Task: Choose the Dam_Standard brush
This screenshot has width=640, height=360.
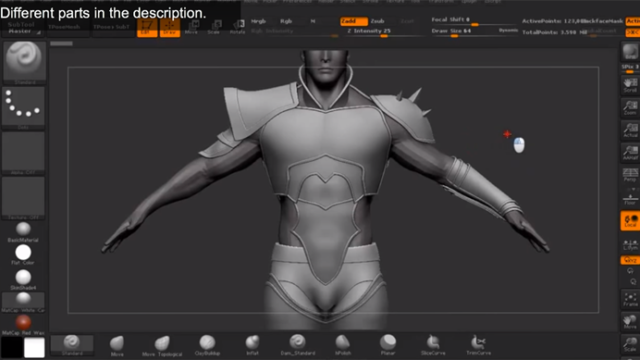Action: 298,345
